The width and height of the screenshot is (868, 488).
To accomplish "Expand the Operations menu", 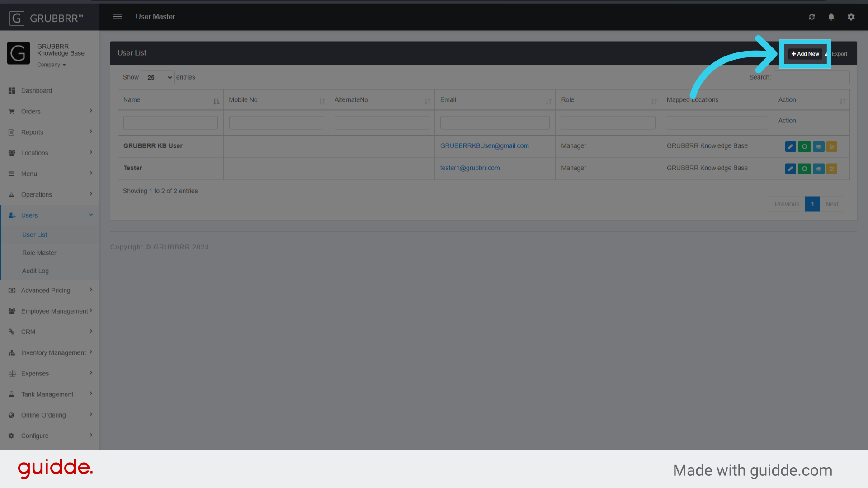I will coord(50,195).
